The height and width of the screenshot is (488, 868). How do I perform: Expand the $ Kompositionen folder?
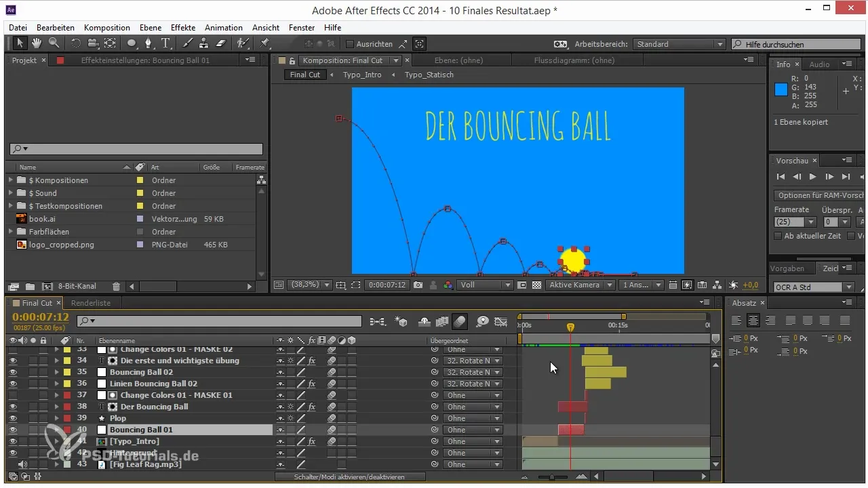tap(11, 180)
